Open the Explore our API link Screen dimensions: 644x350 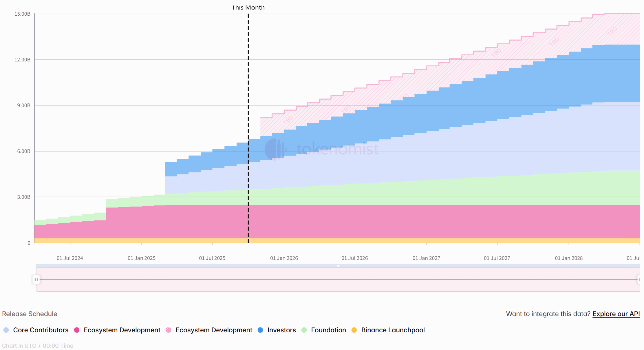tap(616, 314)
